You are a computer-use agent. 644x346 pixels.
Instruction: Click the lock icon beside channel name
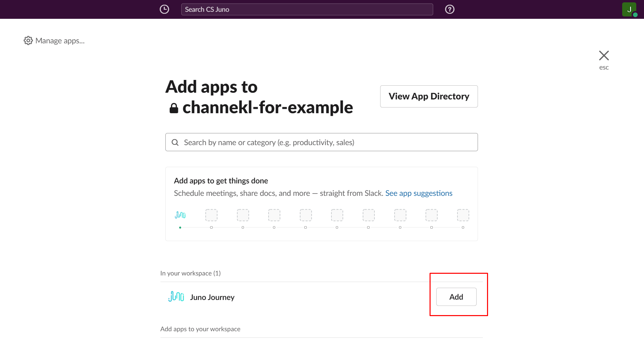point(174,108)
